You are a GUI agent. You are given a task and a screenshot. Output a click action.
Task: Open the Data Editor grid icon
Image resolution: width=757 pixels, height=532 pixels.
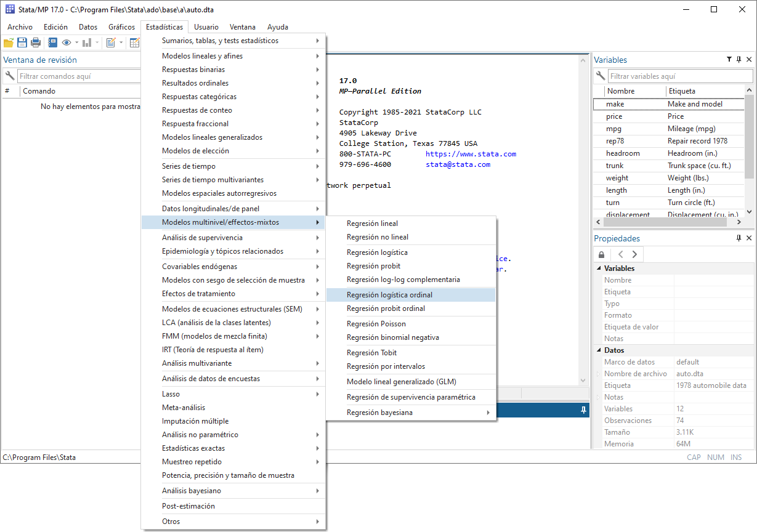point(135,42)
